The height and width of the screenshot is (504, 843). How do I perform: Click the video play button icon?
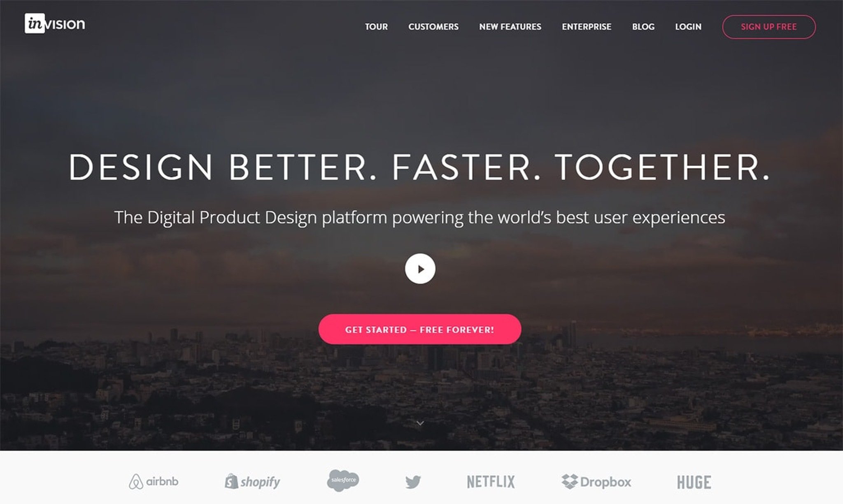coord(419,267)
